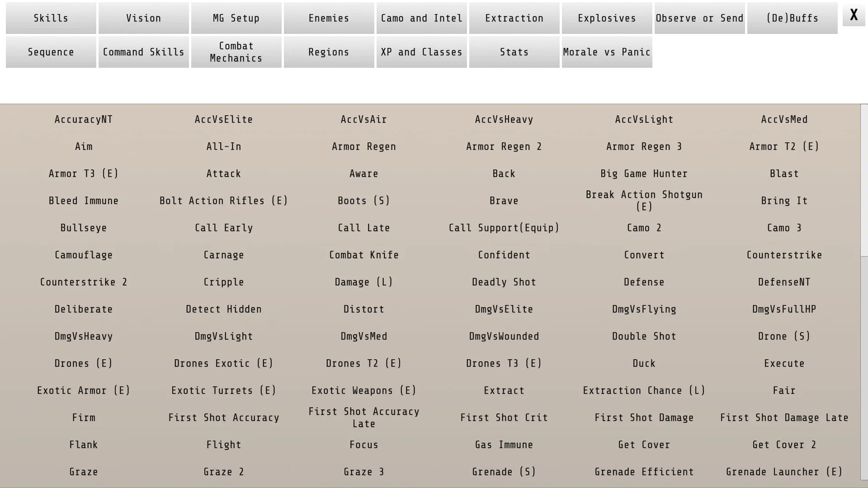Click the Grenade Launcher (E) entry

pyautogui.click(x=784, y=472)
